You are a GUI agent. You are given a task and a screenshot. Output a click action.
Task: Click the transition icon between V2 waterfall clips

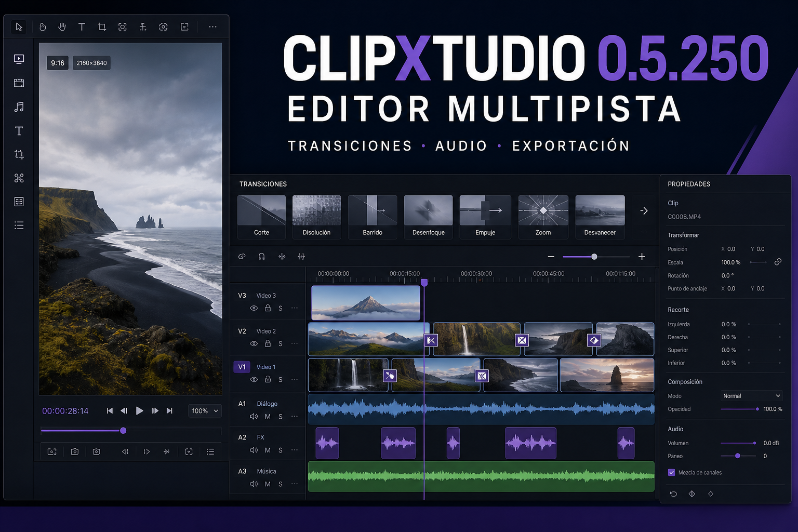tap(522, 340)
